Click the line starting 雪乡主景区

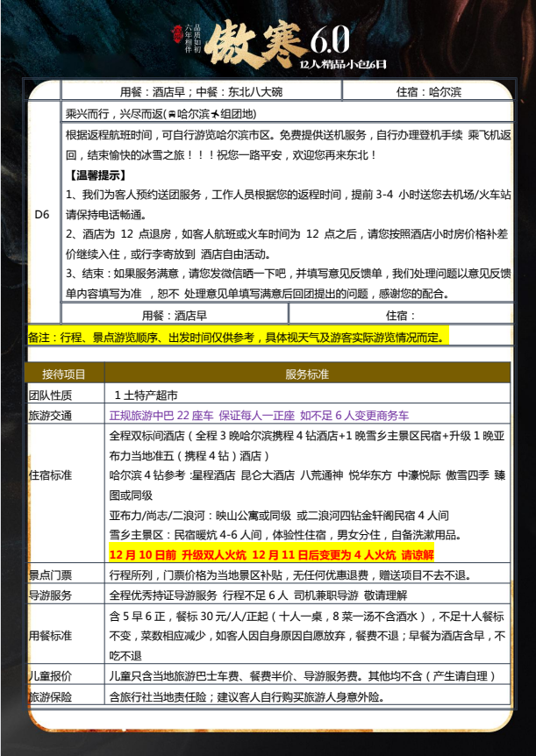(x=286, y=535)
